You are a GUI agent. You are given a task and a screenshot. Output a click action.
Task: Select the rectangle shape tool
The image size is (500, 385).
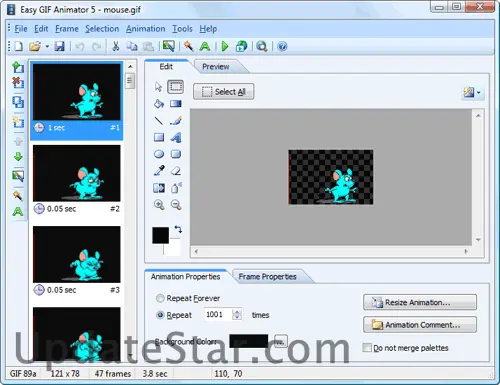pos(159,137)
